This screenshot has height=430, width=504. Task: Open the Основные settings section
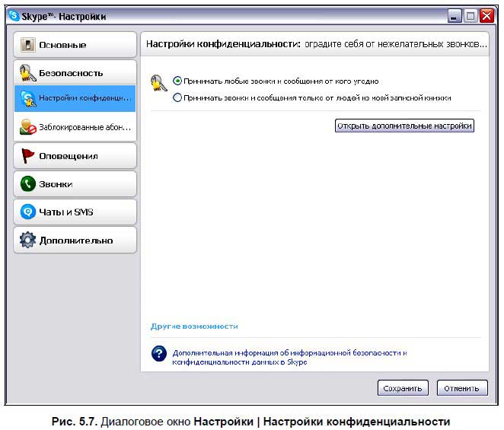pyautogui.click(x=75, y=45)
